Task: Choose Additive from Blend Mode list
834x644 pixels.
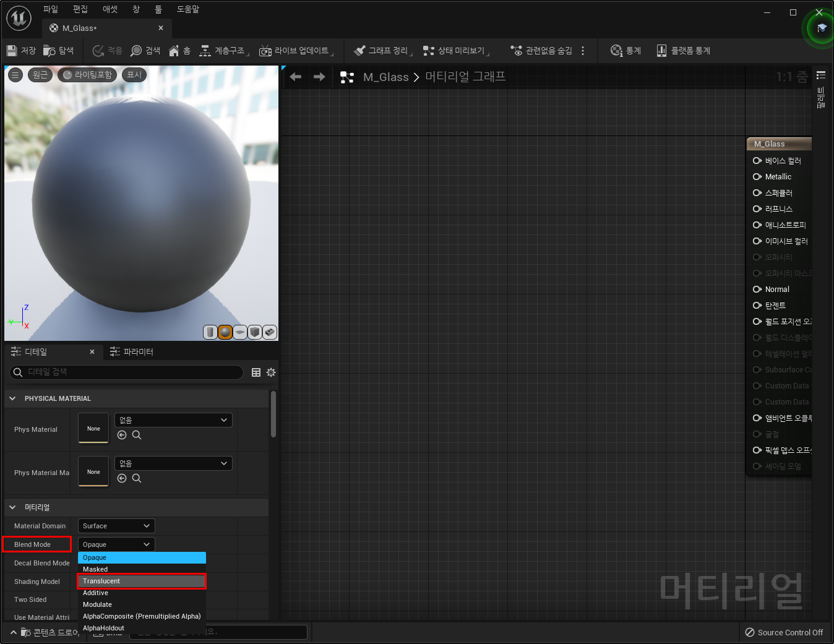Action: point(142,593)
